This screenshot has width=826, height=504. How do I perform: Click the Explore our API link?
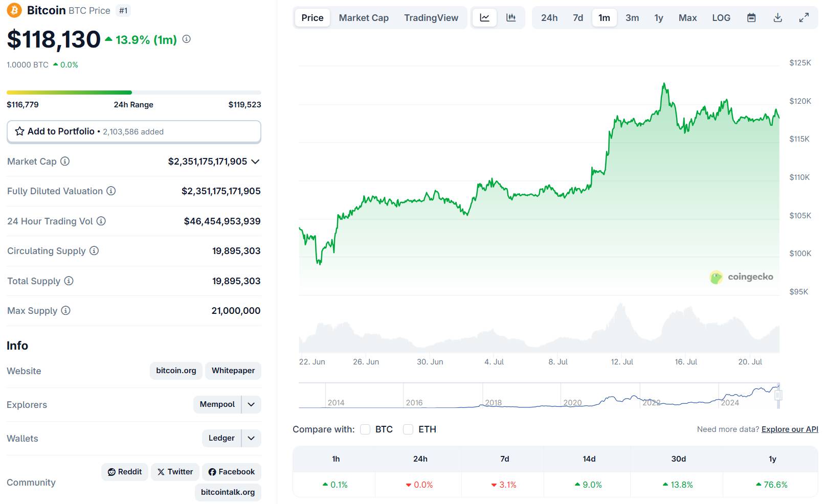point(790,429)
